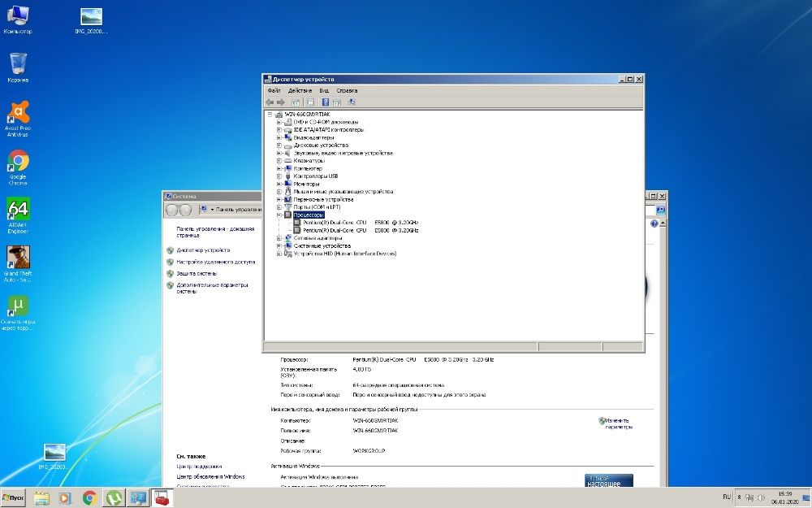Open the Действие menu
Image resolution: width=812 pixels, height=508 pixels.
[x=299, y=90]
